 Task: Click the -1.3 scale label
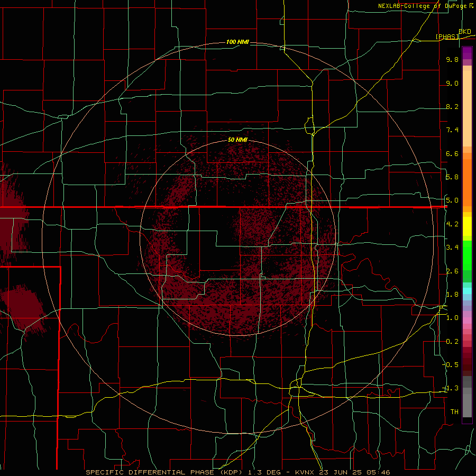(x=450, y=388)
